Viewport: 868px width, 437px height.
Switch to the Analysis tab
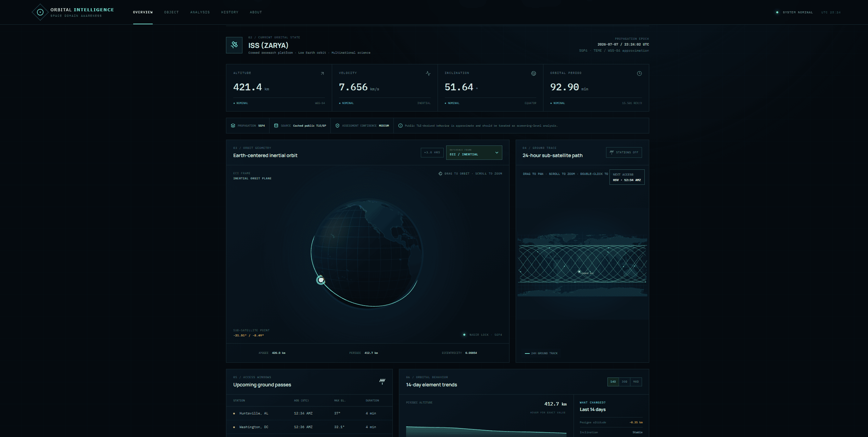pyautogui.click(x=200, y=12)
